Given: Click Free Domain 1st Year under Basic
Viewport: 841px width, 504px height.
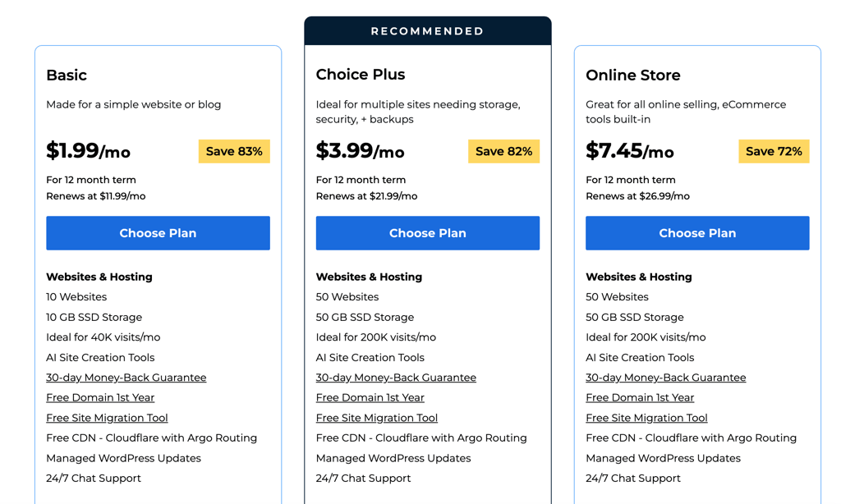Looking at the screenshot, I should coord(100,397).
